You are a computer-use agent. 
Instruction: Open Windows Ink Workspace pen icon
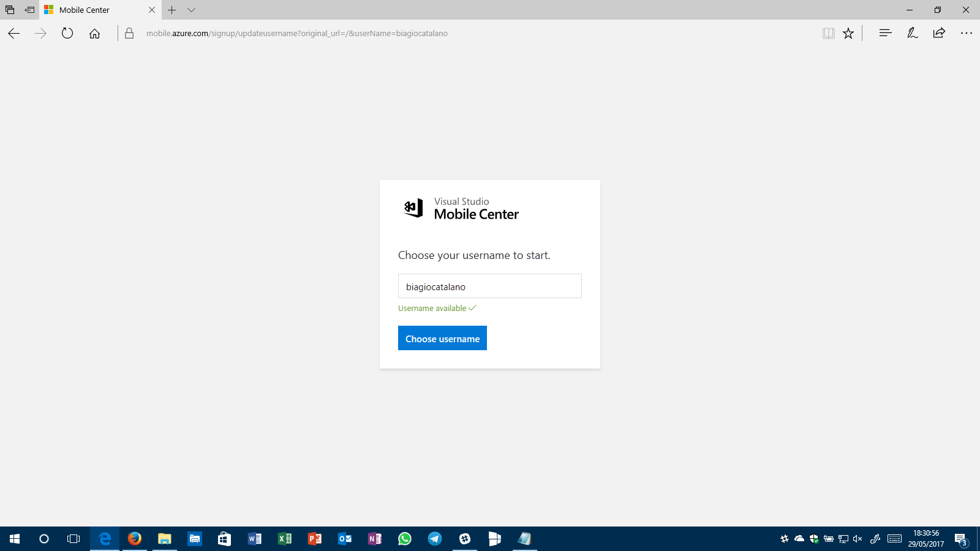875,539
